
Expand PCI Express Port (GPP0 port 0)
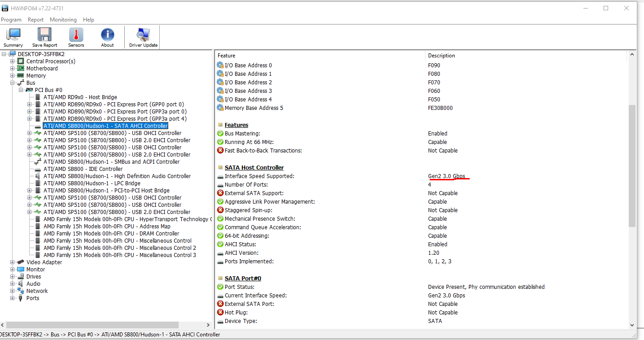click(x=30, y=104)
